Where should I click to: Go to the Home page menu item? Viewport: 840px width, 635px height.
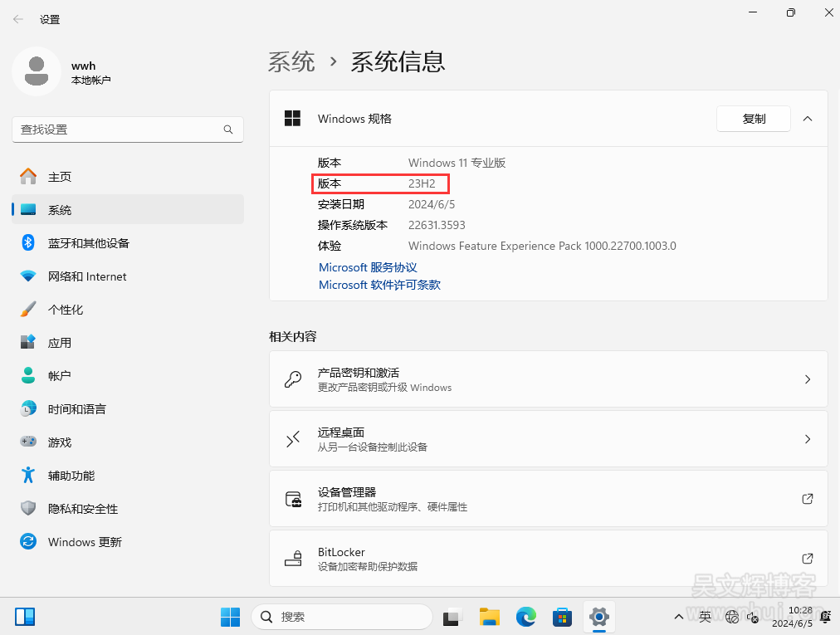pos(60,177)
